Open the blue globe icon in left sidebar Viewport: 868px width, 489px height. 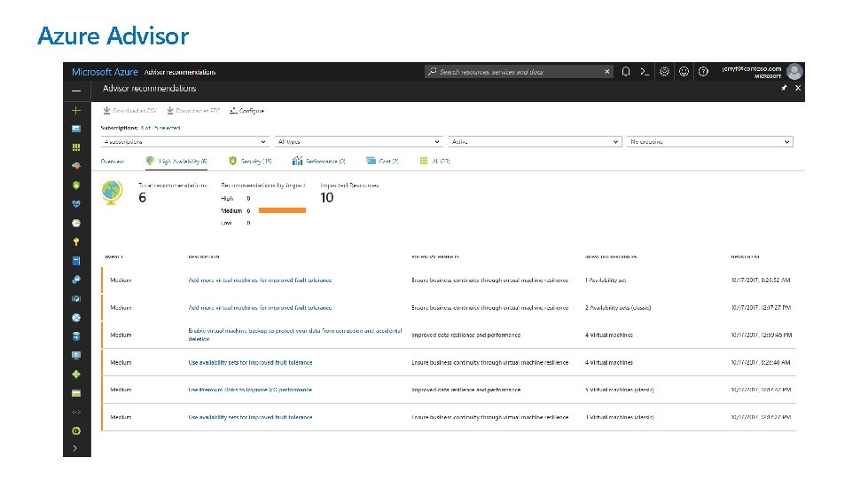tap(76, 318)
